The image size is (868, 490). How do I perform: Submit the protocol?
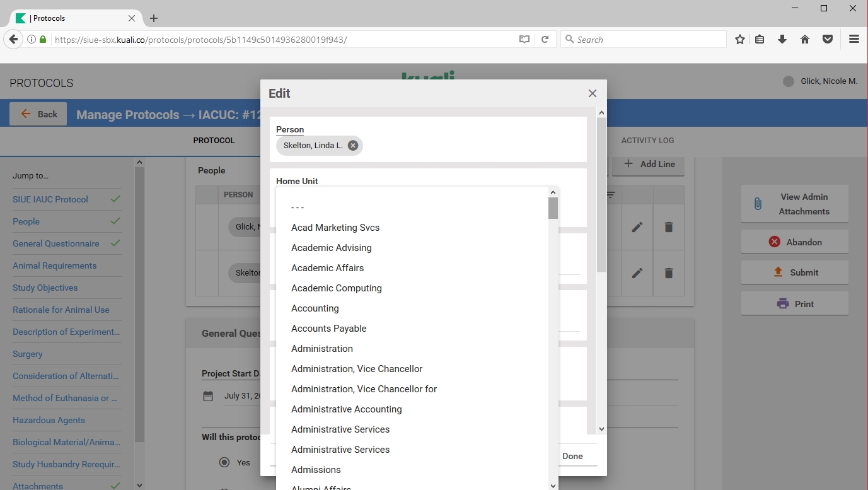(794, 272)
